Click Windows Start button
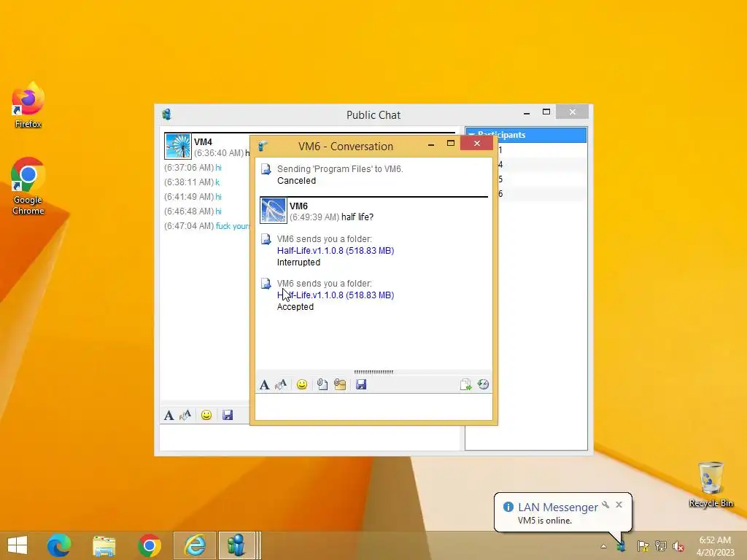Screen dimensions: 747x560 (18, 545)
